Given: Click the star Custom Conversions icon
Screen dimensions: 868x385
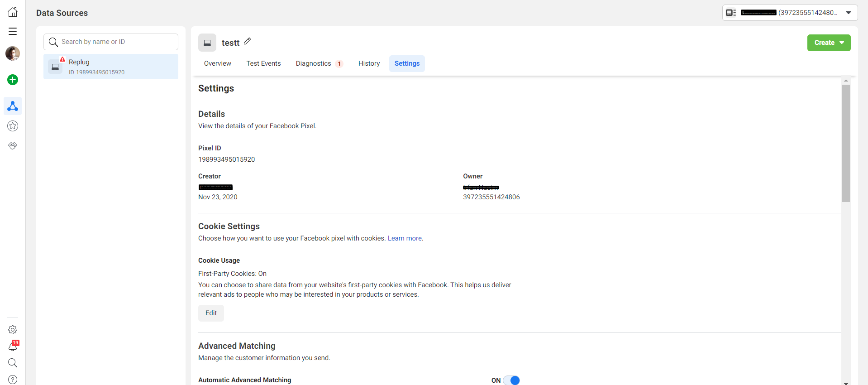Looking at the screenshot, I should tap(13, 126).
